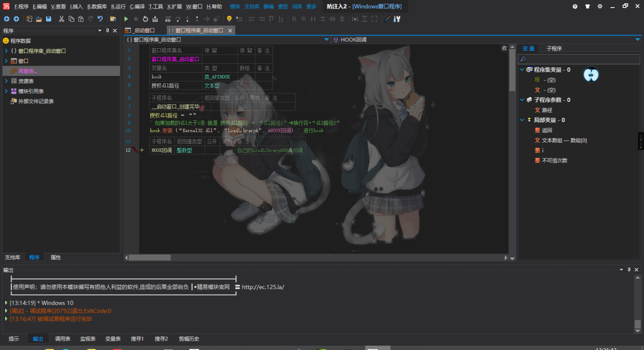This screenshot has height=350, width=644.
Task: Open the HOOK回调 subroutine dropdown
Action: click(637, 40)
